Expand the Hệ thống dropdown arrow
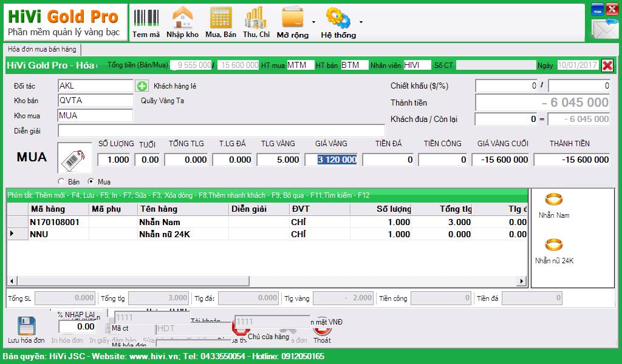Screen dimensions: 622x364 [x=361, y=22]
